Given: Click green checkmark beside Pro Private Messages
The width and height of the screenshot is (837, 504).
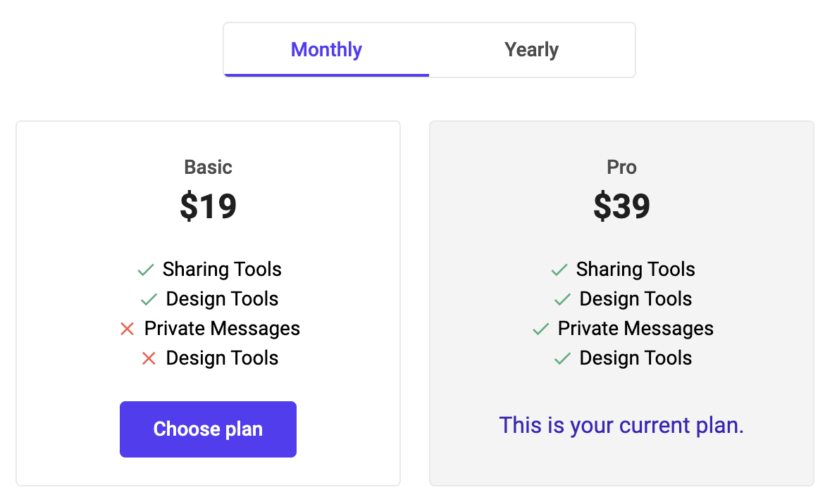Looking at the screenshot, I should coord(540,329).
